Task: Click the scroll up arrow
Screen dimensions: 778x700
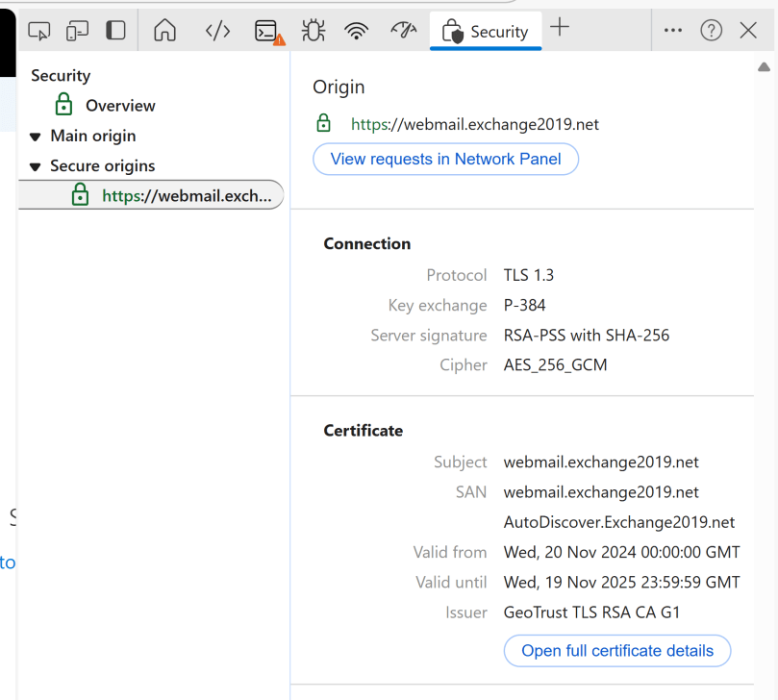Action: point(764,67)
